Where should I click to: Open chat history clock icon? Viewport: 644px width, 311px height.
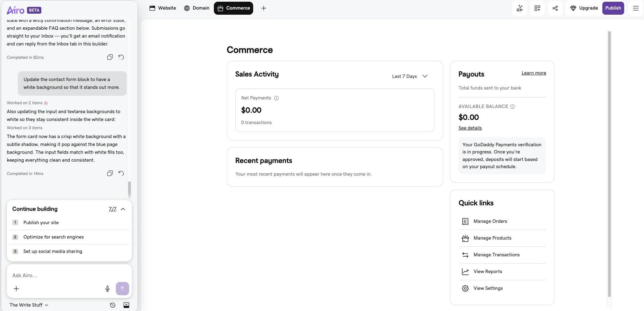pos(112,305)
